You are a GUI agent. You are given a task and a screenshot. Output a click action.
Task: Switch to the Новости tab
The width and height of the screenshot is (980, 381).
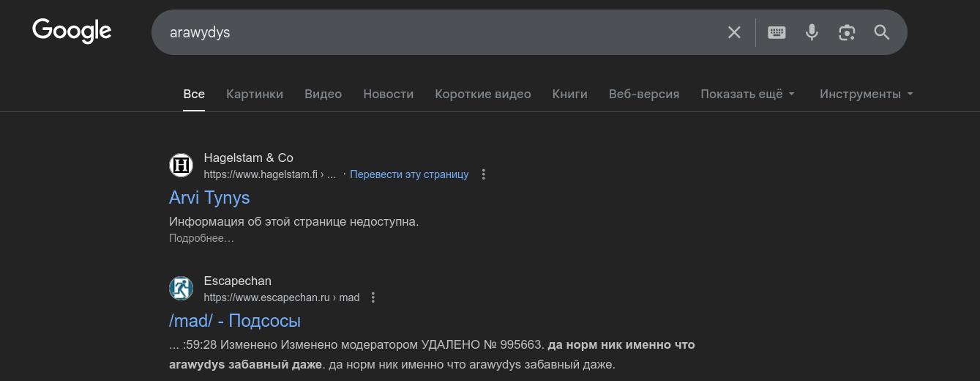tap(388, 94)
